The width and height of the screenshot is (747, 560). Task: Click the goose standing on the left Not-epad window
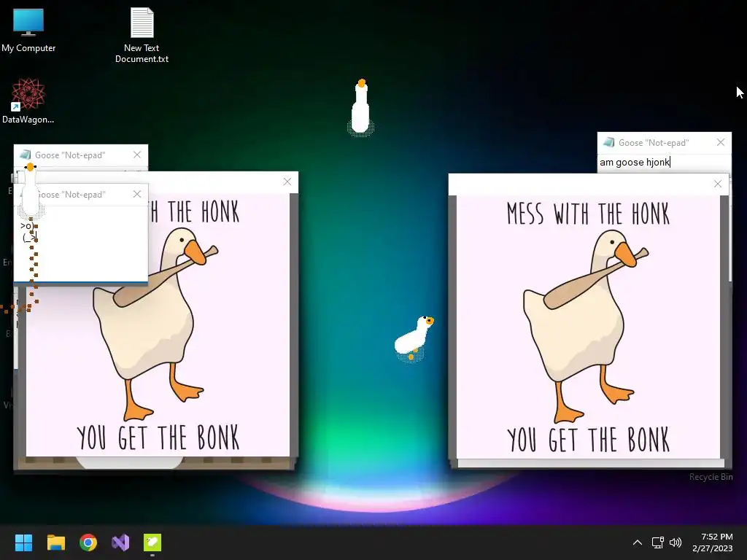pyautogui.click(x=31, y=190)
